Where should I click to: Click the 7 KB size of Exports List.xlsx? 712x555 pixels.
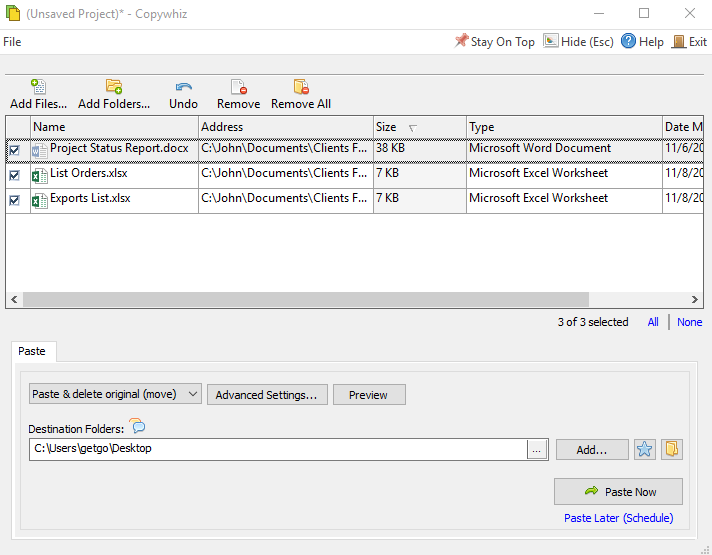coord(420,200)
